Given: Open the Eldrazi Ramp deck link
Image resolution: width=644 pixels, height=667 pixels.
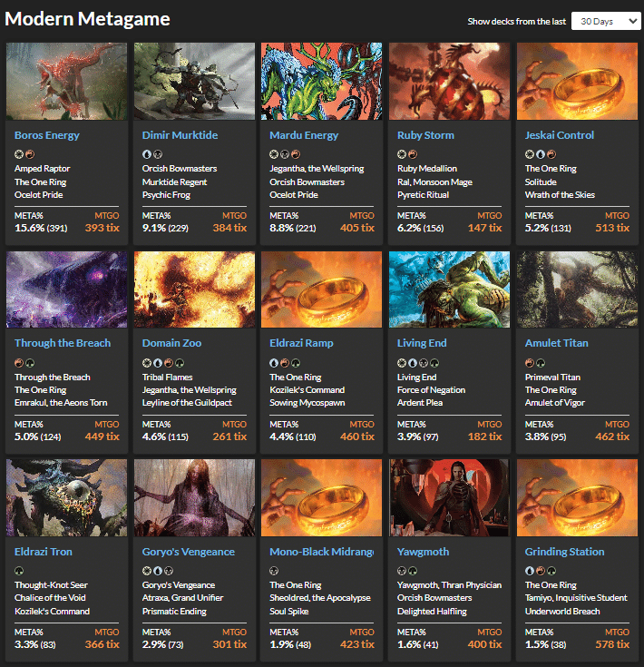Looking at the screenshot, I should (x=301, y=343).
